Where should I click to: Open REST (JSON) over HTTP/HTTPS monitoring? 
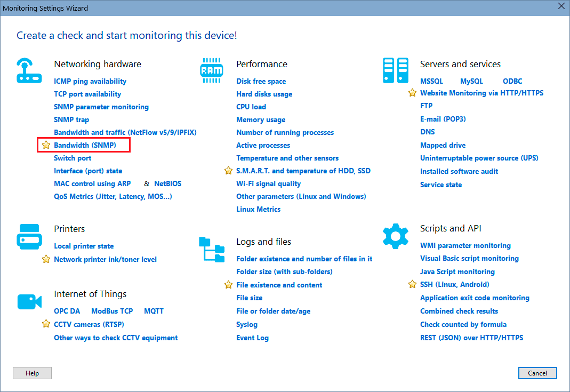471,338
